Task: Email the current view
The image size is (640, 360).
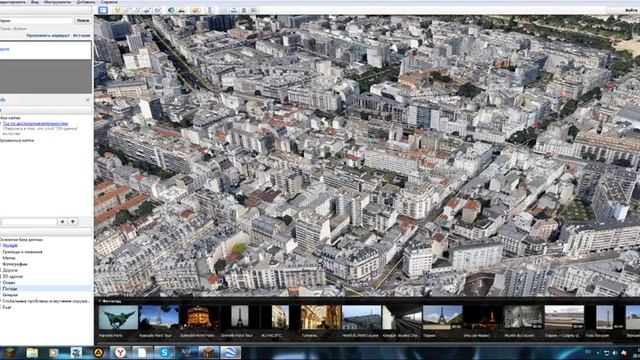Action: [x=224, y=10]
